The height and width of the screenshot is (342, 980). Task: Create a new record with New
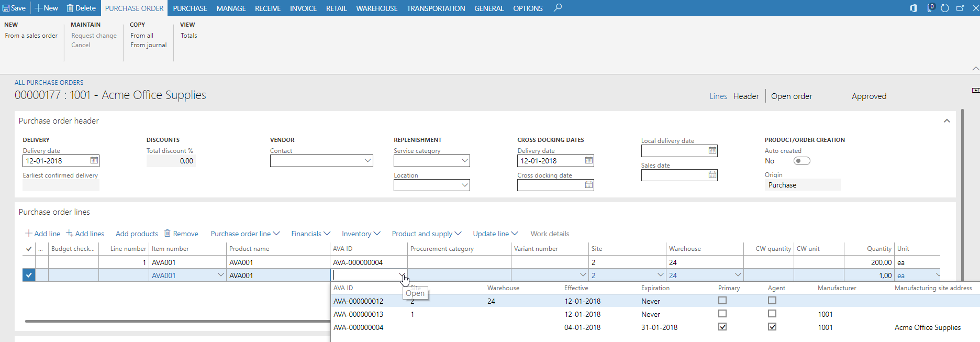coord(46,8)
